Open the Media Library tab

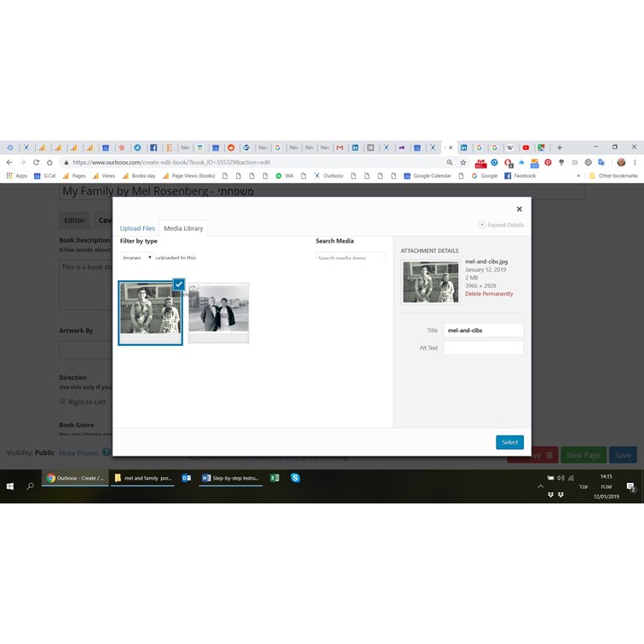(x=183, y=228)
